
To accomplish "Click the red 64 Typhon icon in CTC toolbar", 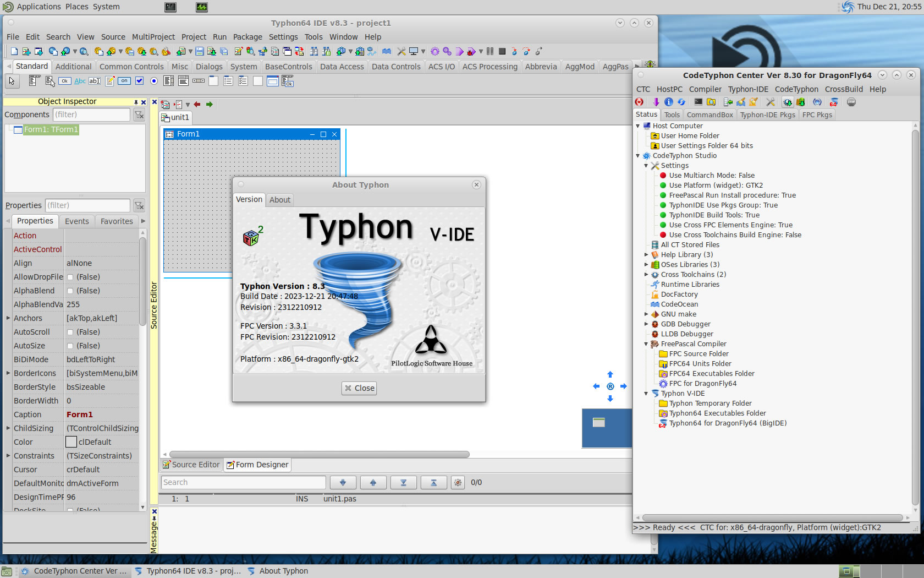I will click(x=834, y=102).
